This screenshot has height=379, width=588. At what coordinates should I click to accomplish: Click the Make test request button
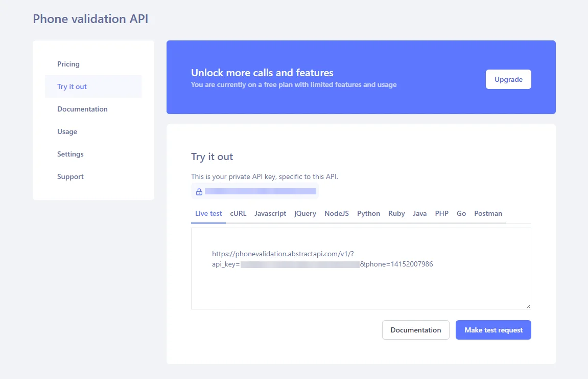coord(493,330)
